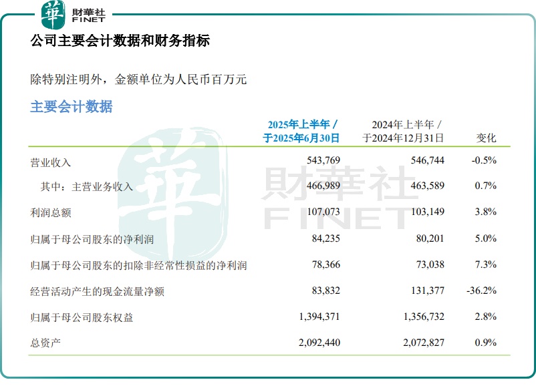Click the green 華 seal logo at top-left

tap(53, 15)
